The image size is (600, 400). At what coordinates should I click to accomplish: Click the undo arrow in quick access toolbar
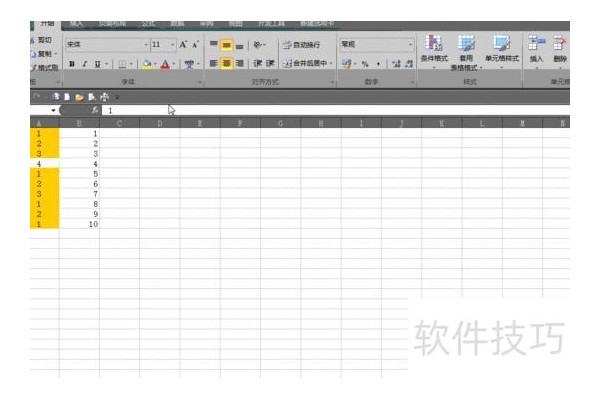pos(37,97)
